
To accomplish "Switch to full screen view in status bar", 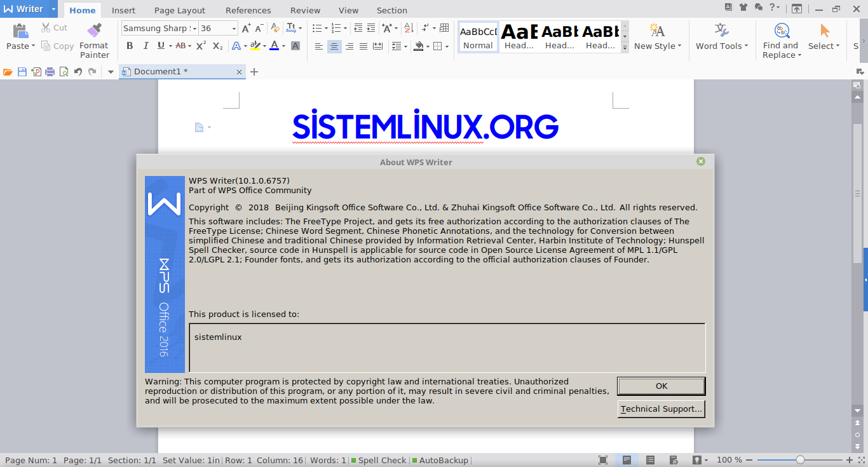I will (x=603, y=460).
